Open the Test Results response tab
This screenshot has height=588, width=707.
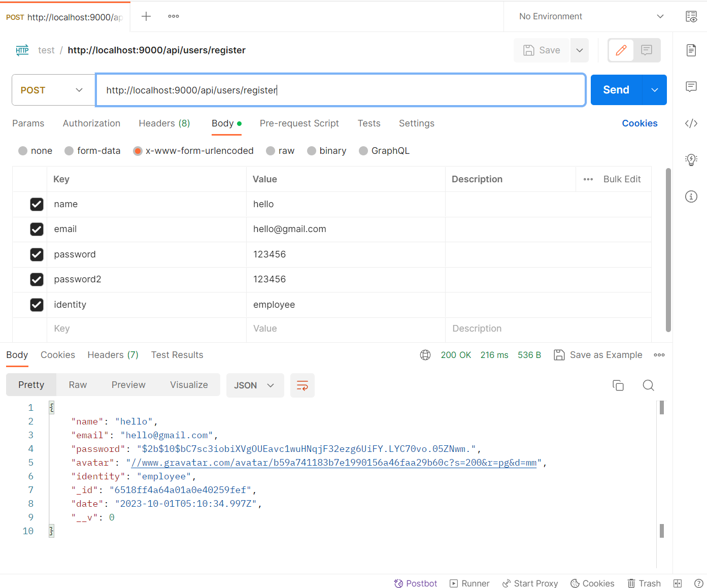coord(177,355)
